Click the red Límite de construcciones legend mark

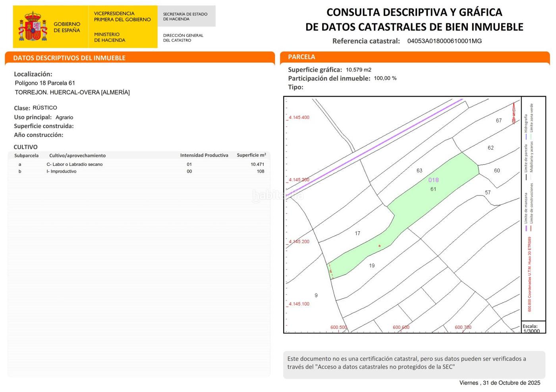pyautogui.click(x=531, y=228)
